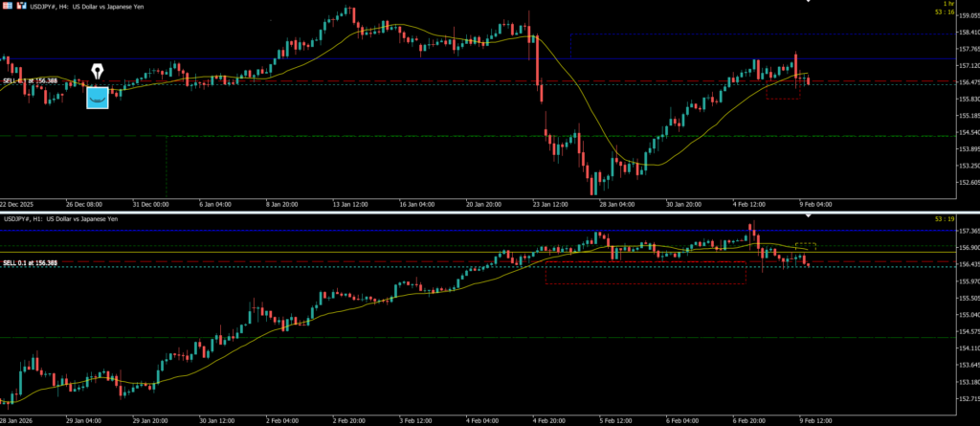This screenshot has height=426, width=980.
Task: Select the SELL 0.1 order label on H1 chart
Action: point(30,263)
